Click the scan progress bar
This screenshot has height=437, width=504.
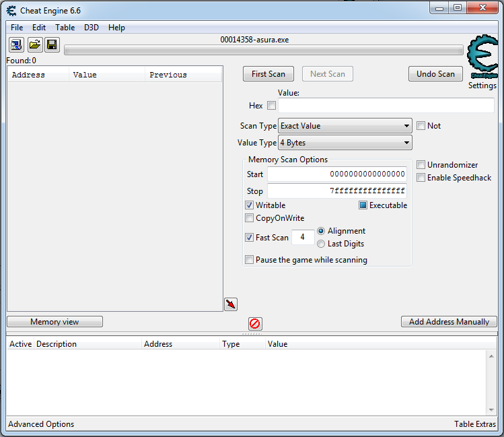[x=264, y=50]
